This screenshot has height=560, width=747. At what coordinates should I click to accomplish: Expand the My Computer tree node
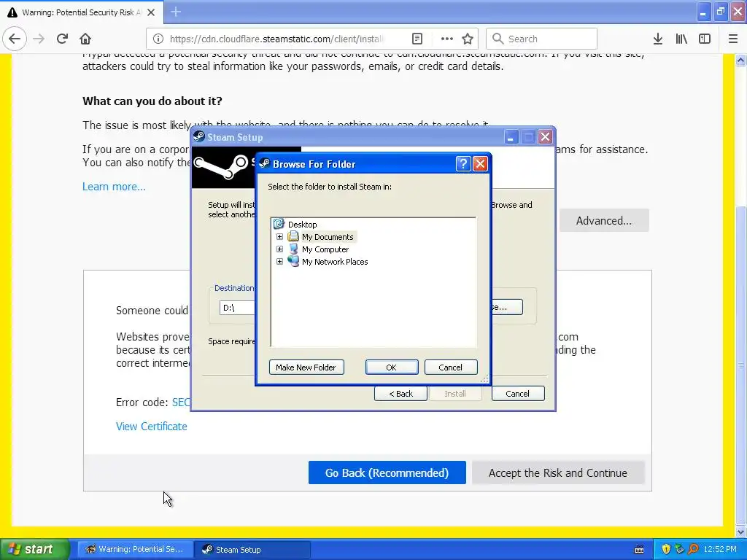coord(279,249)
